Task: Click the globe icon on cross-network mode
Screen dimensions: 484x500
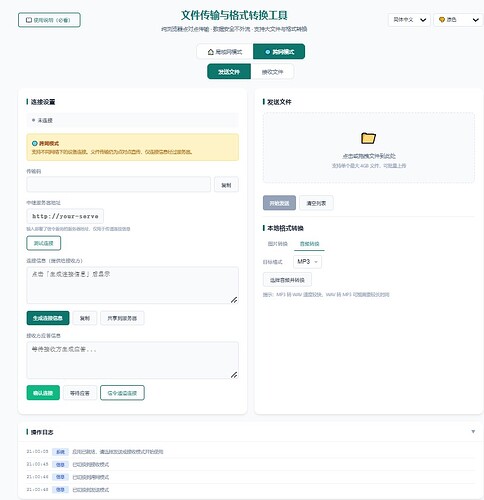Action: point(267,52)
